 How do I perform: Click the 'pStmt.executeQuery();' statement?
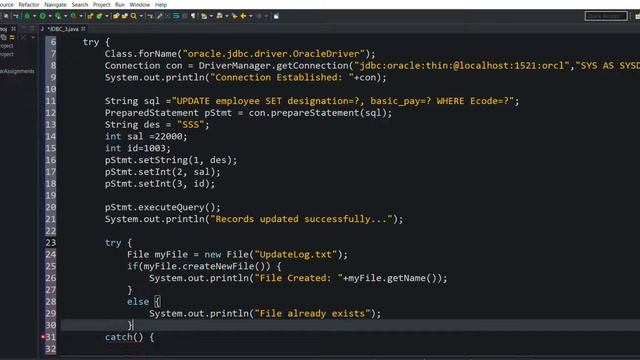[162, 207]
